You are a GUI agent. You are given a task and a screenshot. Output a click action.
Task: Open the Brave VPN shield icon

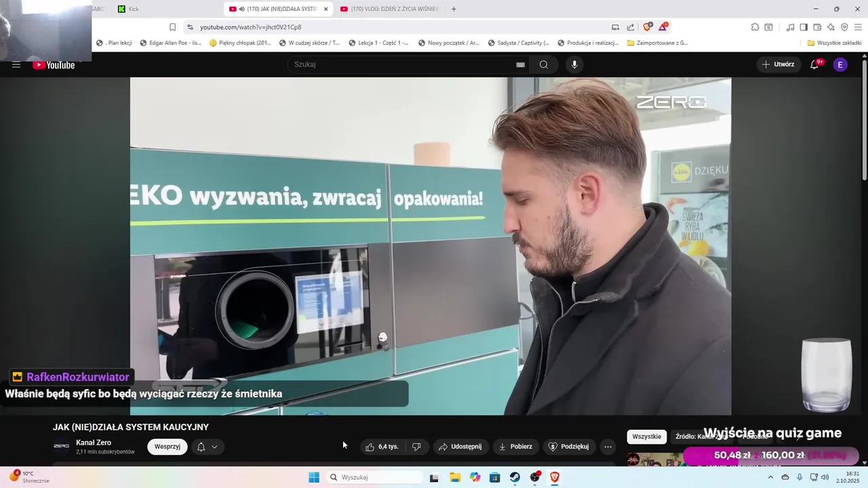coord(844,27)
